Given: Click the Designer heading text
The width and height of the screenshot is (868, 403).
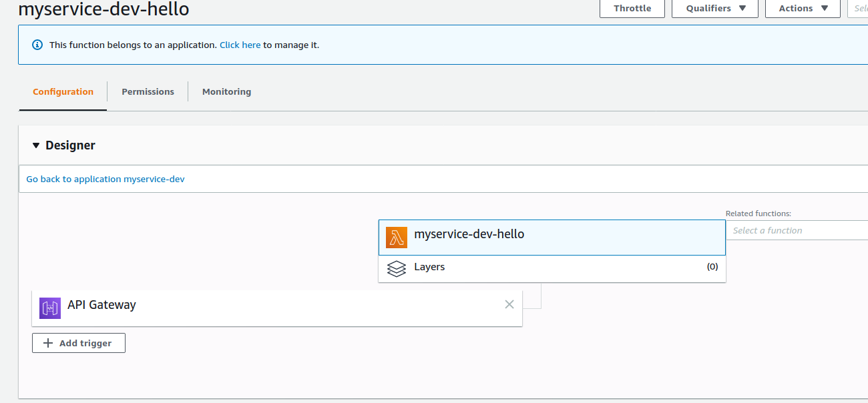Looking at the screenshot, I should pos(70,145).
